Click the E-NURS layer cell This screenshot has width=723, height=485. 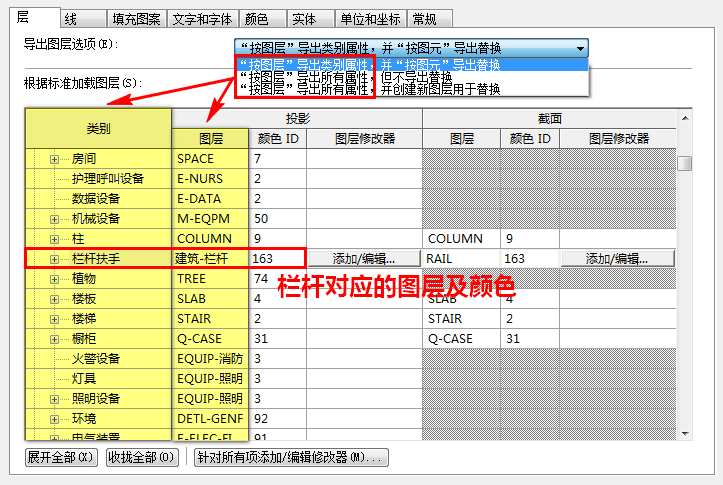[210, 179]
